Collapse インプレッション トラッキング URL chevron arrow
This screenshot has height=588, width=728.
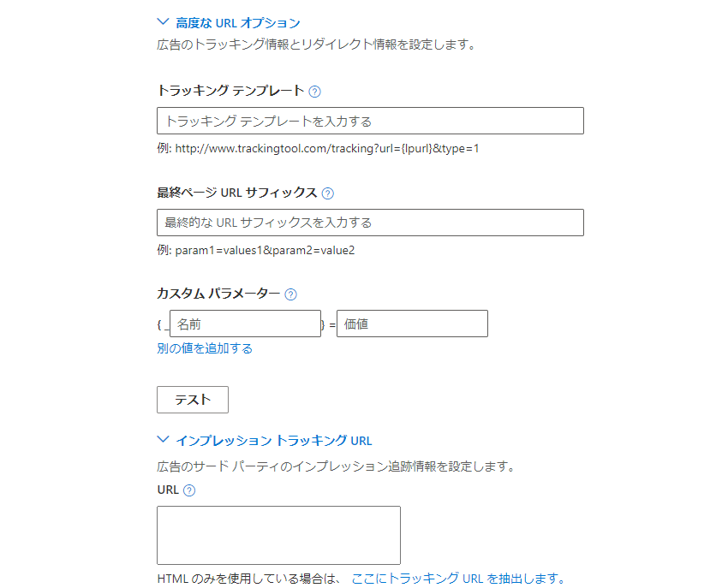(163, 439)
